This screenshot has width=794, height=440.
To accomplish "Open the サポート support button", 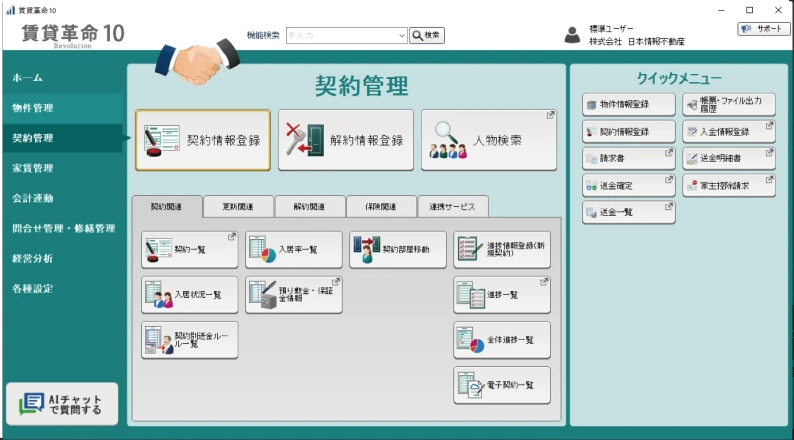I will click(x=763, y=29).
